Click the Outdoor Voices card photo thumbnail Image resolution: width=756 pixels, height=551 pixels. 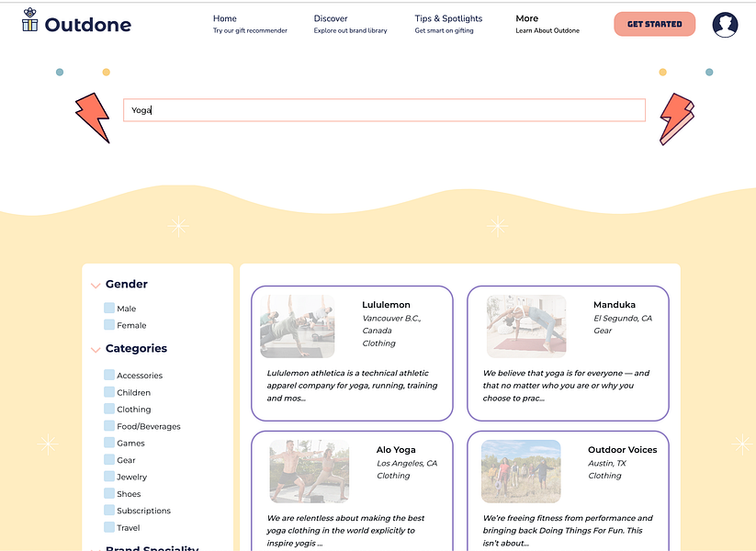521,471
